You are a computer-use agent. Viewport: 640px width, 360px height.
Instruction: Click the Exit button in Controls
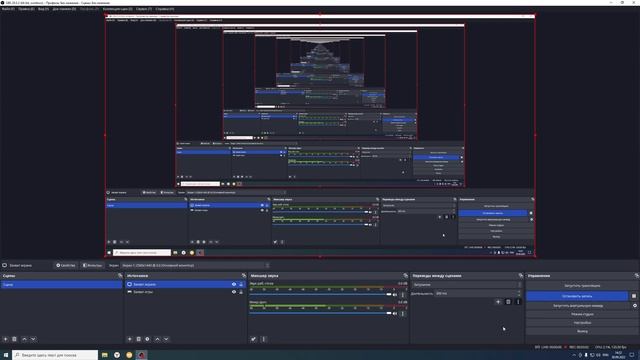[x=582, y=331]
